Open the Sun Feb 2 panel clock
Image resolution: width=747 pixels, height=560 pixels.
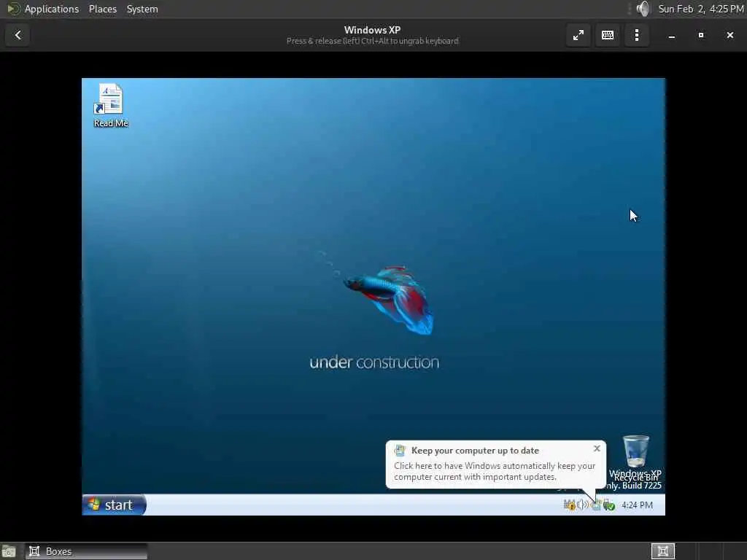[x=700, y=9]
